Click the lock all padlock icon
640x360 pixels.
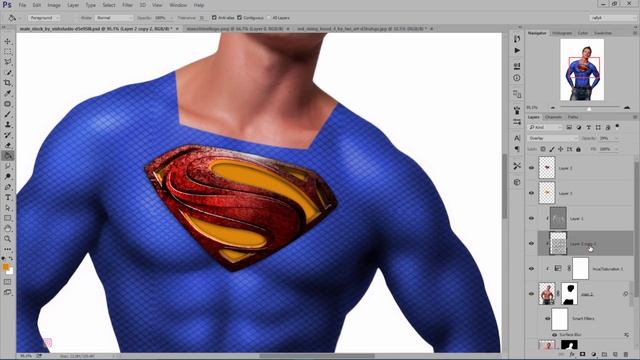click(578, 149)
